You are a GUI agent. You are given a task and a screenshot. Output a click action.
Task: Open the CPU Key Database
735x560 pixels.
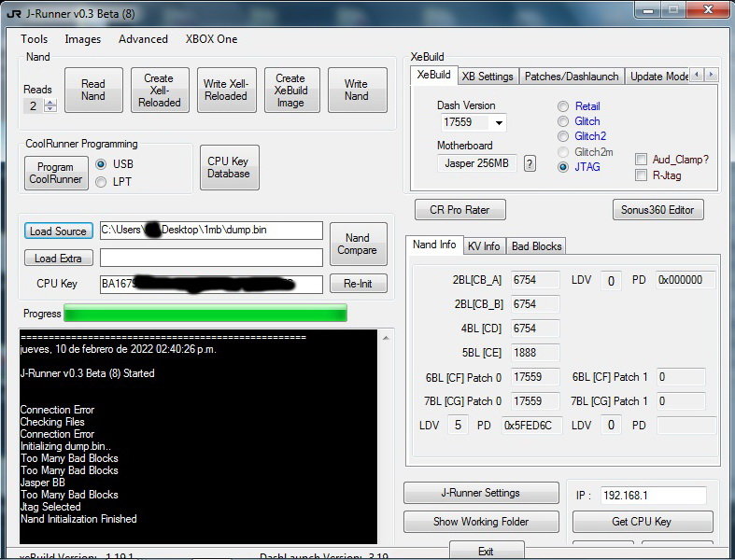[229, 167]
